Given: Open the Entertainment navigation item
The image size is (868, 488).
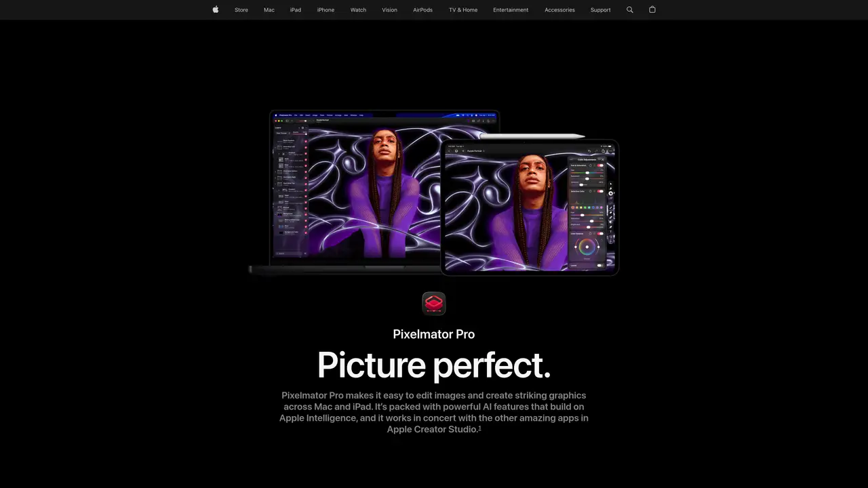Looking at the screenshot, I should tap(511, 9).
